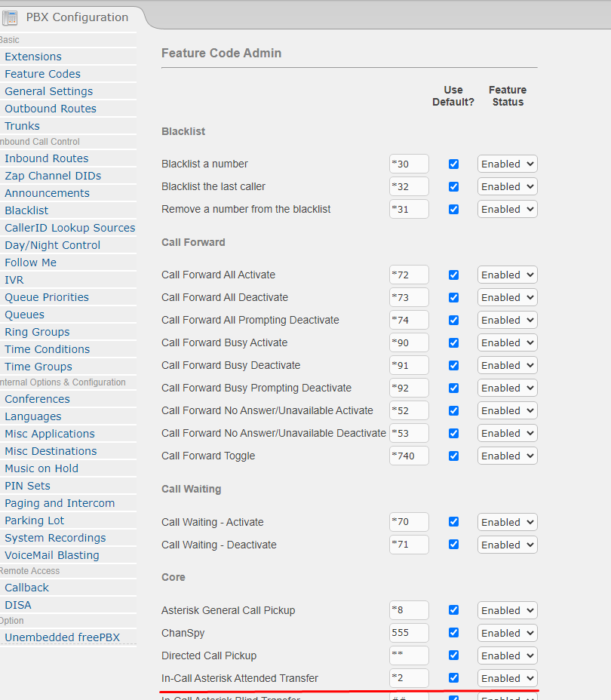Open Follow Me settings
Image resolution: width=611 pixels, height=700 pixels.
[30, 263]
